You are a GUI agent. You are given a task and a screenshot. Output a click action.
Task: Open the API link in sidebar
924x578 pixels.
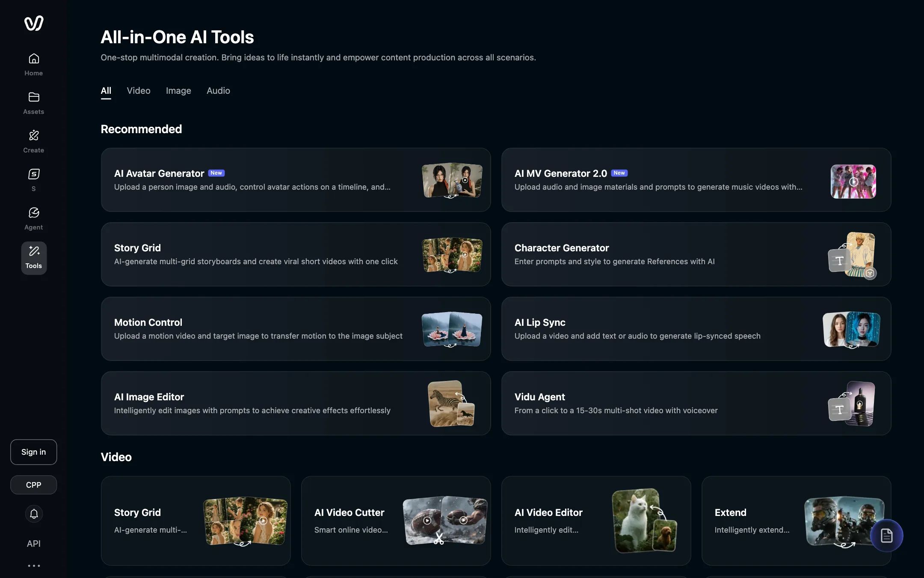[x=34, y=543]
